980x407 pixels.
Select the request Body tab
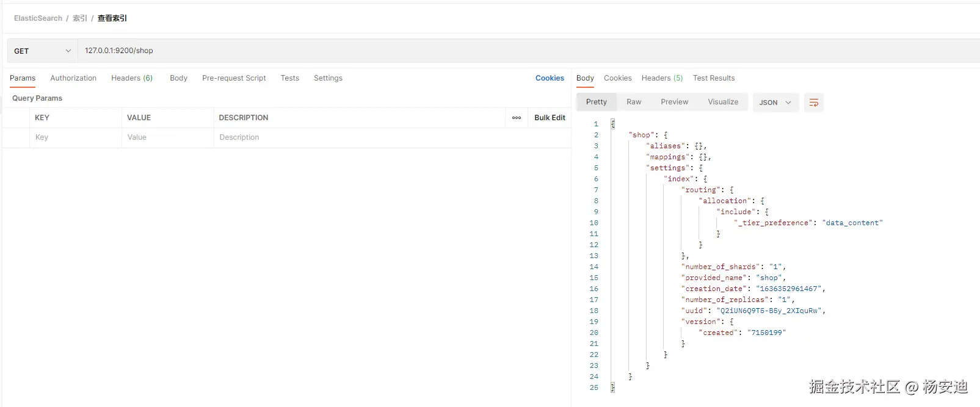point(178,78)
